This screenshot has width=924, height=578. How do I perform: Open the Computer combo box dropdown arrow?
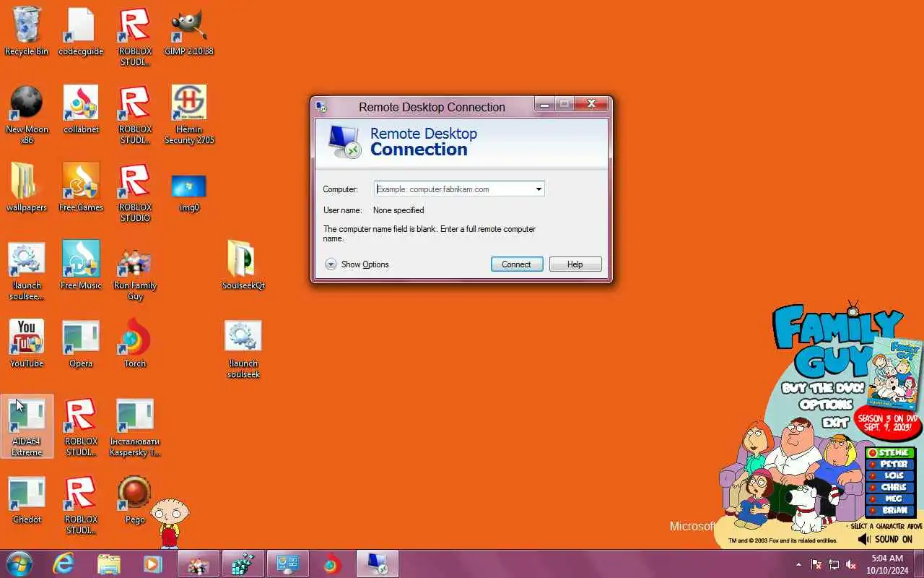pos(539,189)
